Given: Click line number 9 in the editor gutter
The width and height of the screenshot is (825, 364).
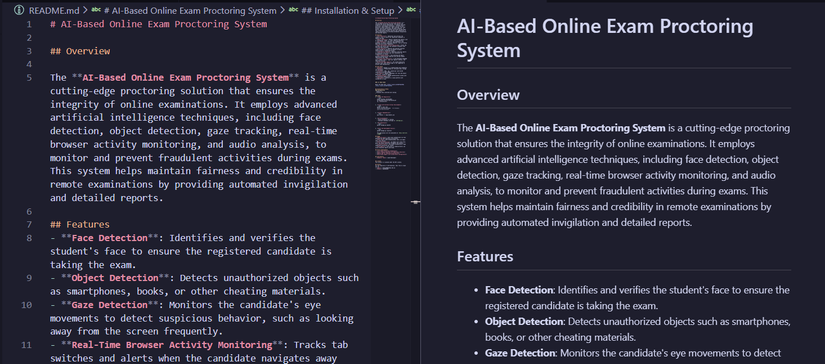Looking at the screenshot, I should pyautogui.click(x=29, y=278).
